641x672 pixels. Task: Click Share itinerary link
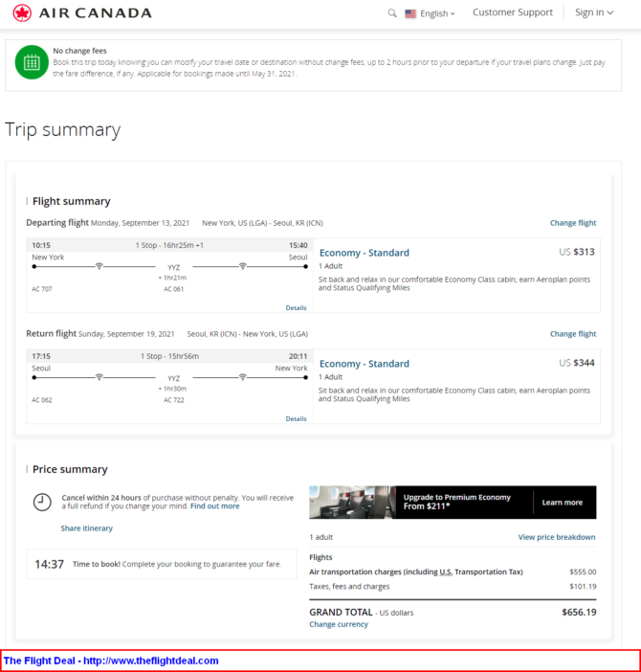coord(86,528)
